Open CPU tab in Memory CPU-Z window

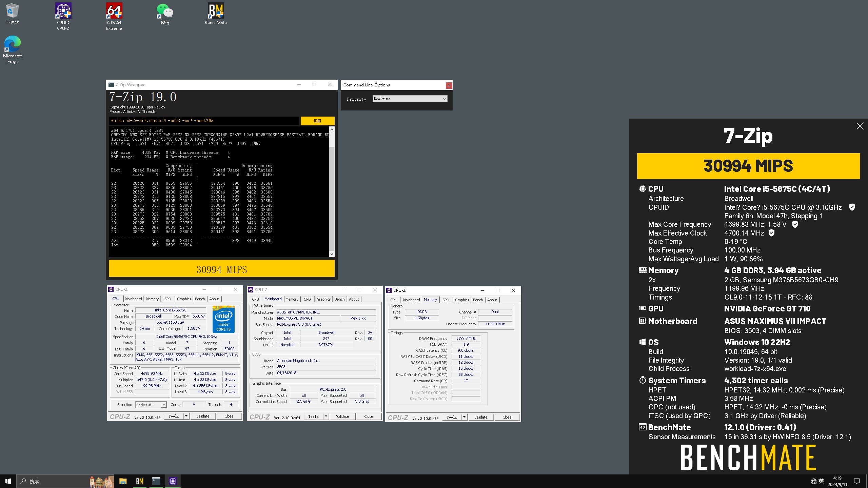394,300
